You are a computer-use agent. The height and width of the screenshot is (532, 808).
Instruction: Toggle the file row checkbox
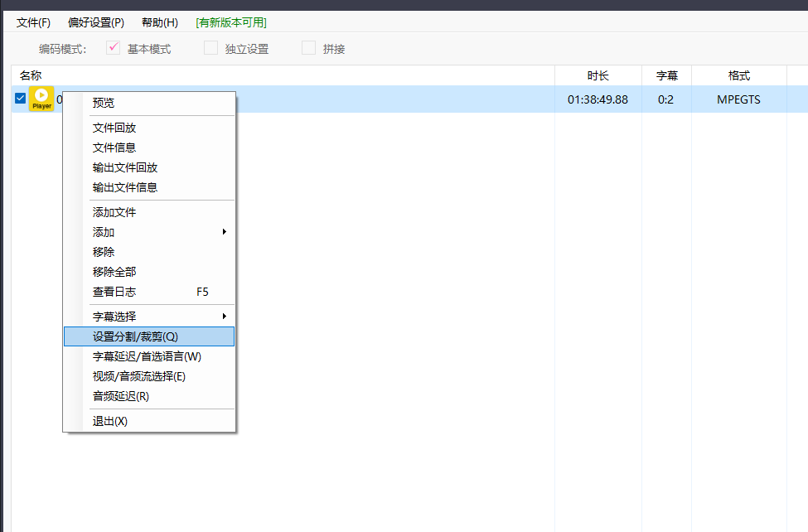pyautogui.click(x=20, y=98)
